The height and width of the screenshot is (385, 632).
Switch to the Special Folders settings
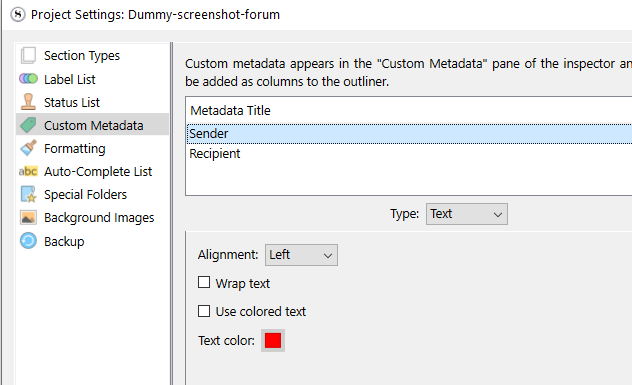click(85, 194)
